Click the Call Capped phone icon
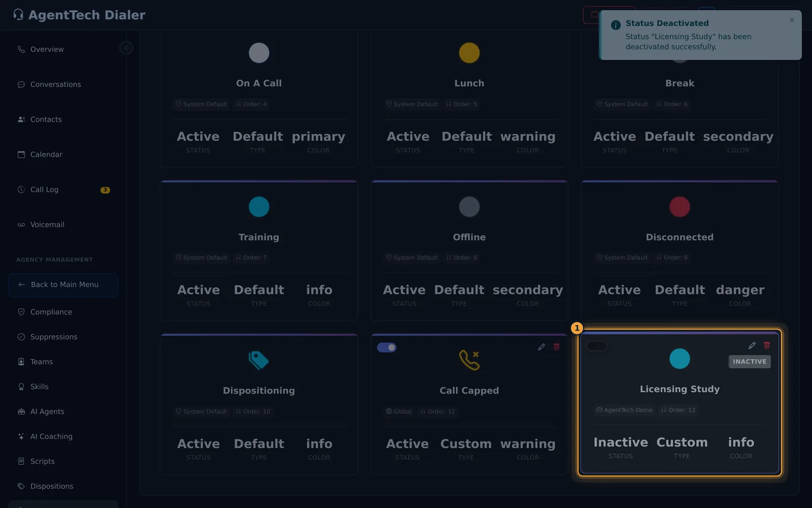 point(469,360)
